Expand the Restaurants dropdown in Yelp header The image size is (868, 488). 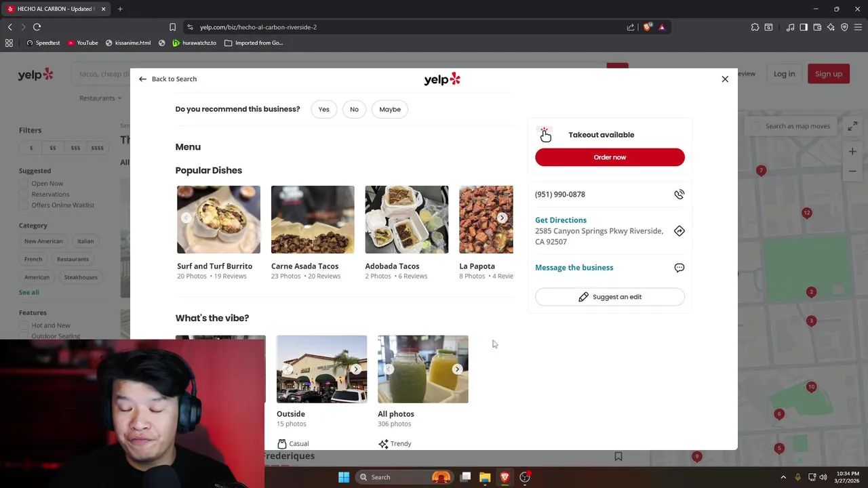pos(100,98)
